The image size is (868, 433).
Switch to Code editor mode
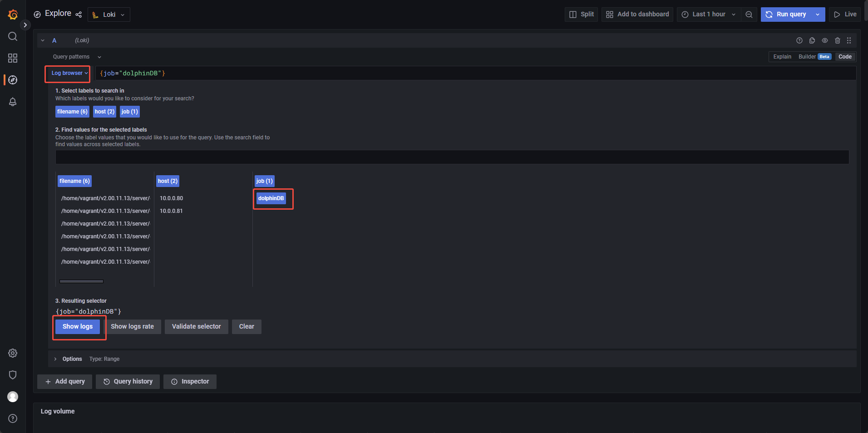pos(845,57)
